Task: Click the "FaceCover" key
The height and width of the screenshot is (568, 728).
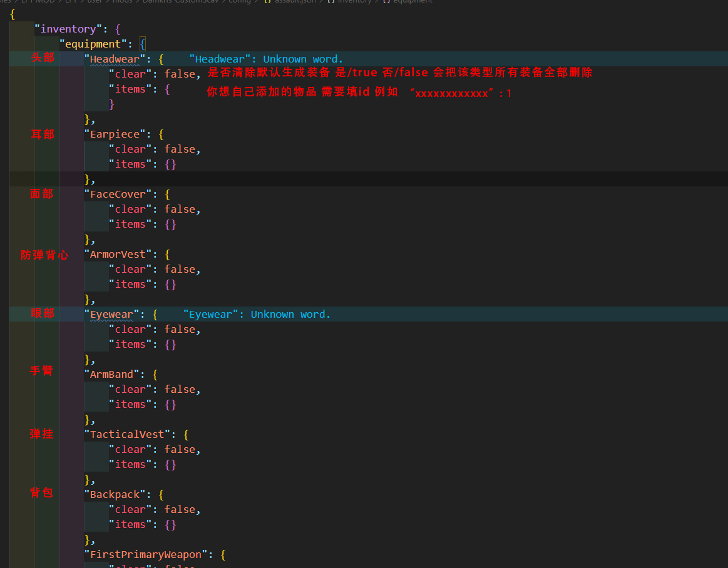Action: point(118,195)
